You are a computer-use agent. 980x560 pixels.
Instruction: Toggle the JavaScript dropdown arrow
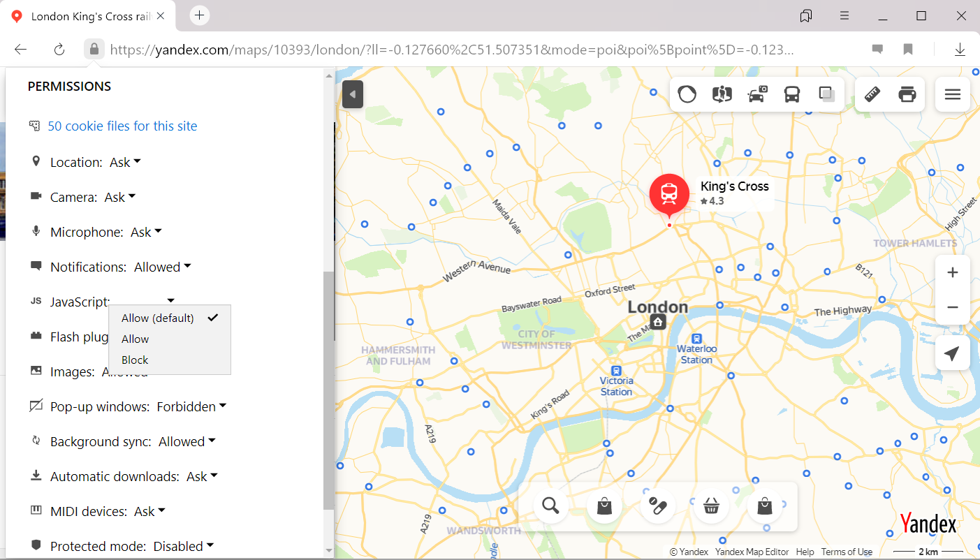pos(171,301)
